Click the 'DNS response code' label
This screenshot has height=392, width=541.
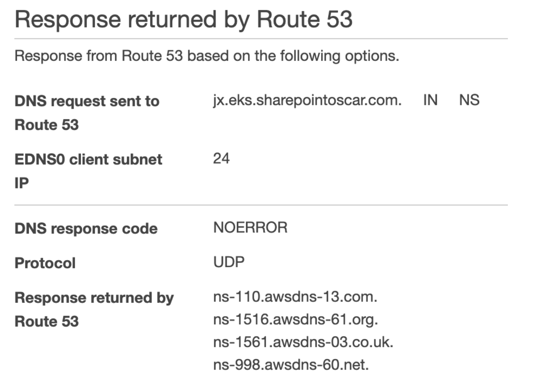pos(86,229)
